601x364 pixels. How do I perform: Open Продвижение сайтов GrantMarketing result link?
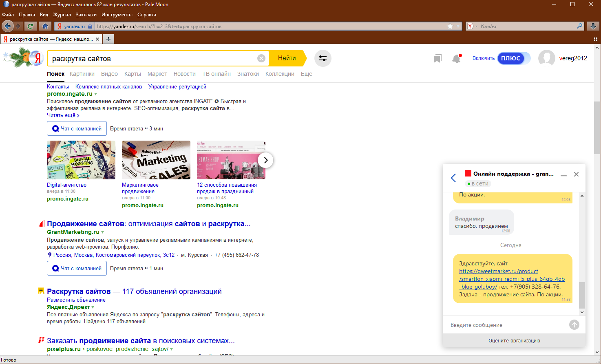coord(148,224)
